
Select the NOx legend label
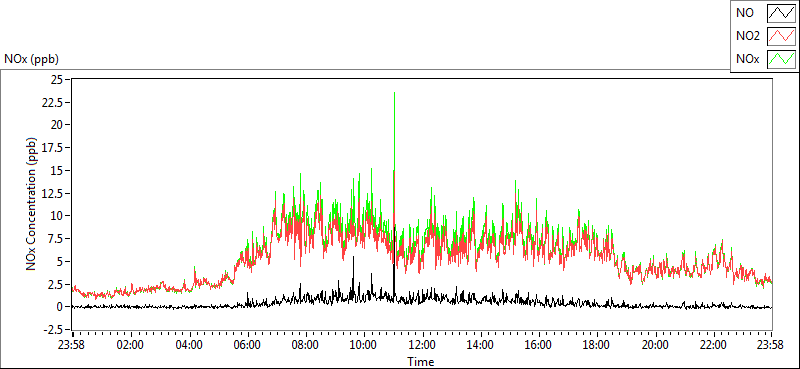(748, 59)
